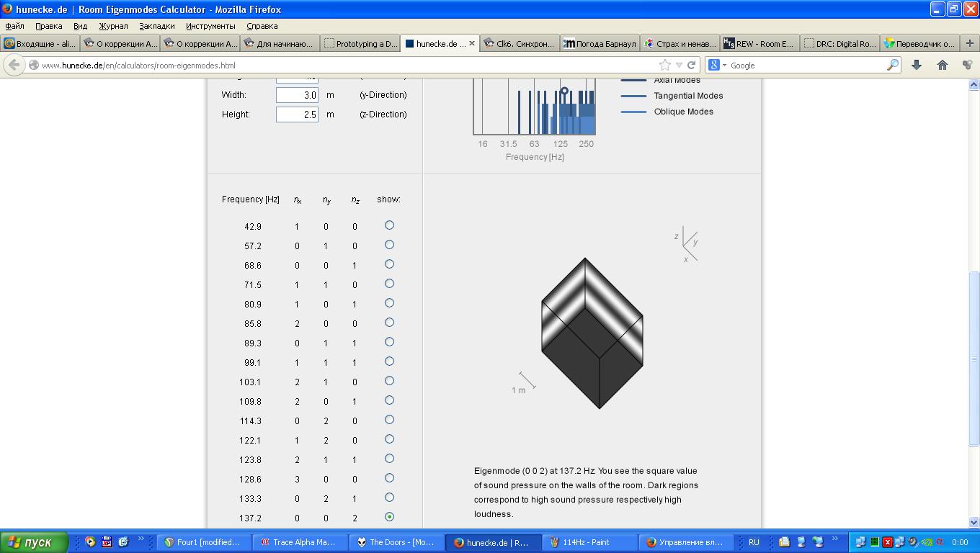This screenshot has width=980, height=553.
Task: Show the 99.1 Hz mode (1 1 1)
Action: click(389, 361)
